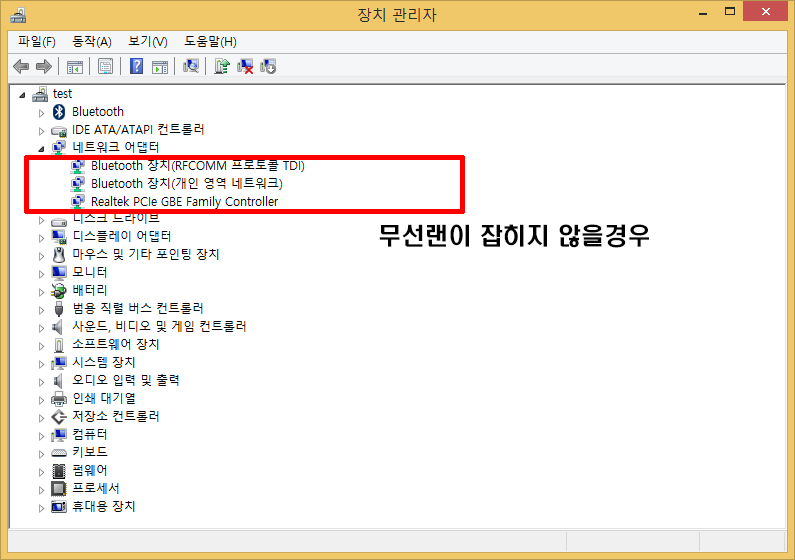Click the computer icon beside the test root node
This screenshot has width=795, height=560.
pos(40,94)
